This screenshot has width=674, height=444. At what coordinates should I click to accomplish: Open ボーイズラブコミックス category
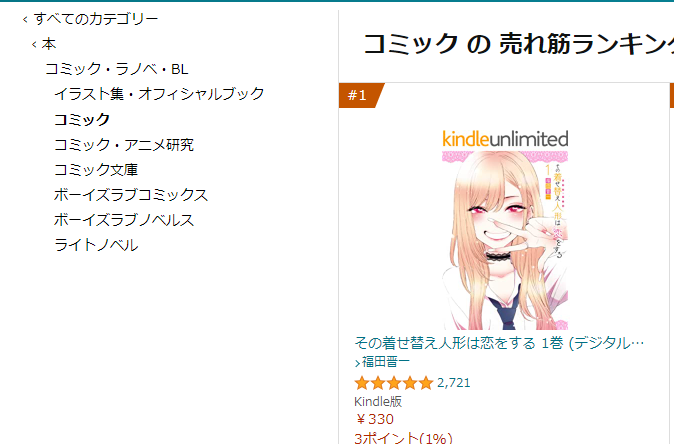point(131,195)
